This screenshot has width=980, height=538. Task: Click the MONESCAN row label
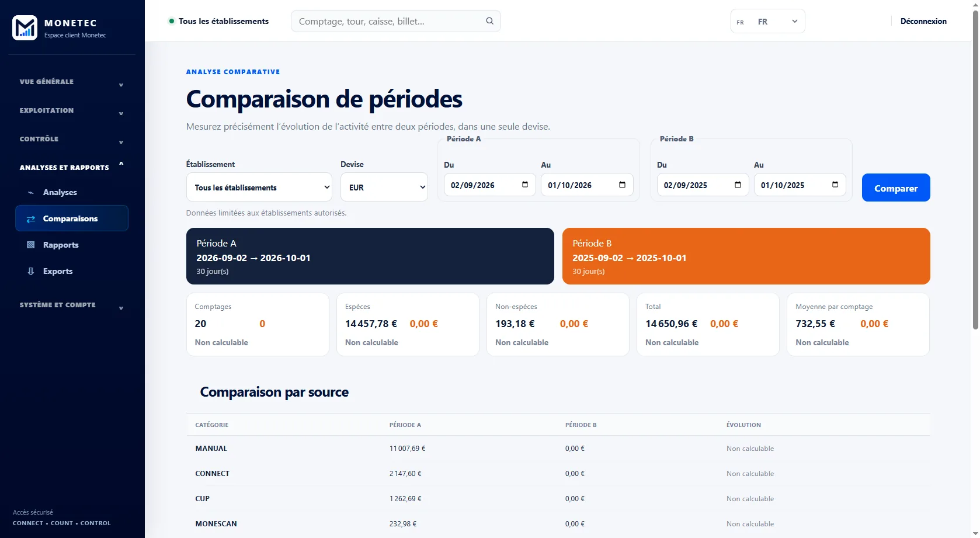point(216,524)
